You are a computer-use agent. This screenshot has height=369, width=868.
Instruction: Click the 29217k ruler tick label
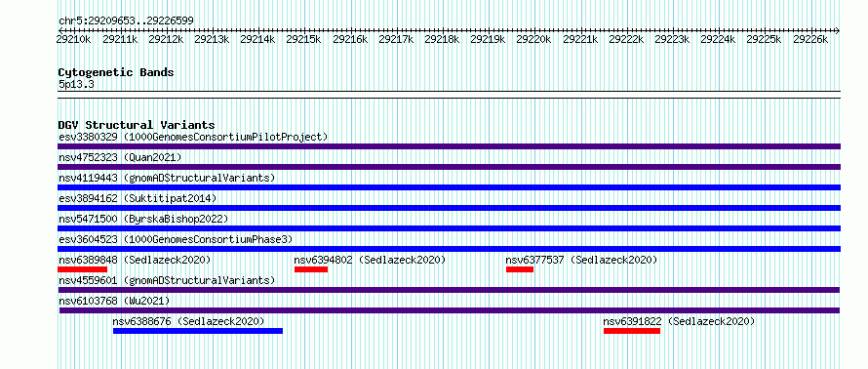(396, 39)
